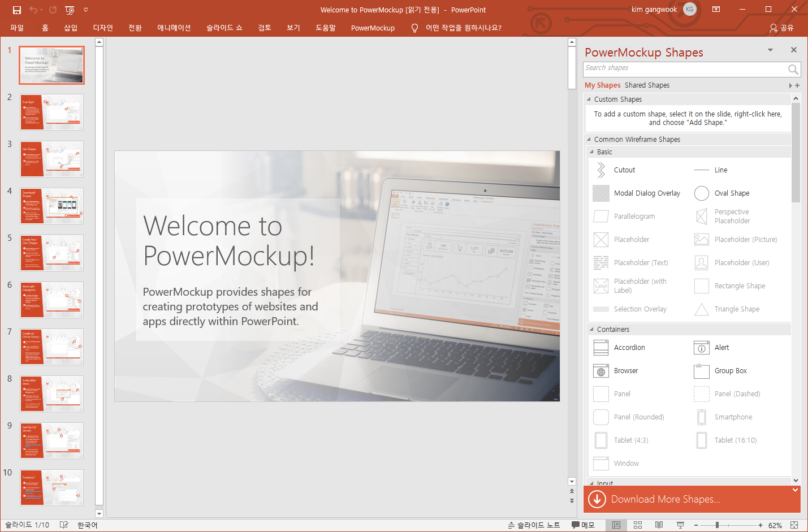Open 메모 comments from status bar
Viewport: 808px width, 532px height.
pos(583,525)
